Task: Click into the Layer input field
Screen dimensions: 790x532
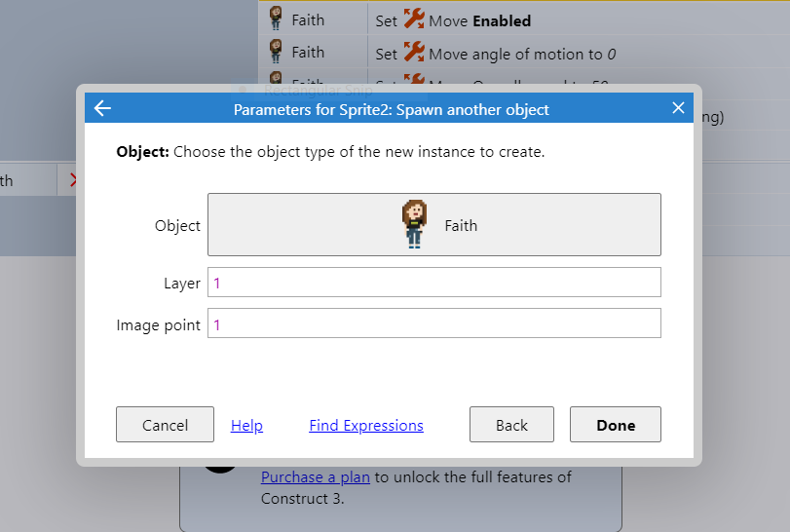Action: click(434, 283)
